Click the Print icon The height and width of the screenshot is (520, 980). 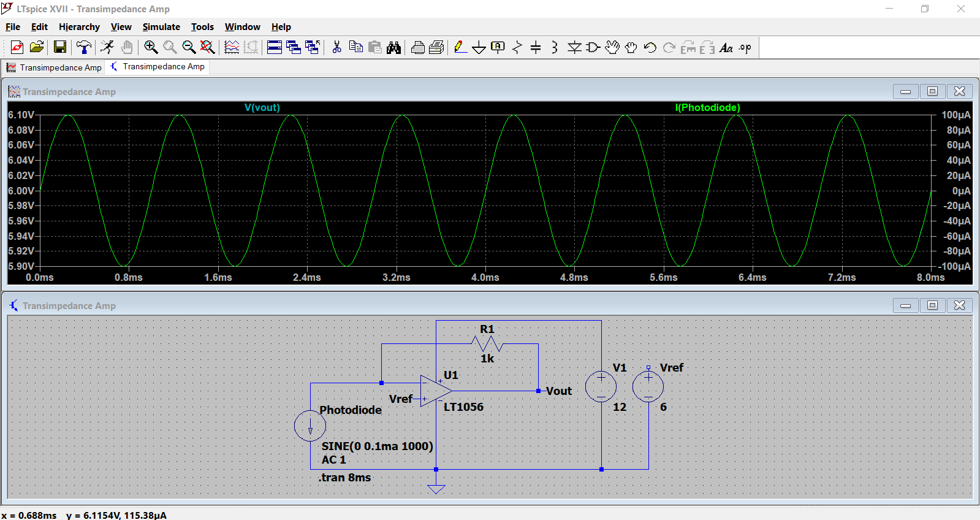436,47
